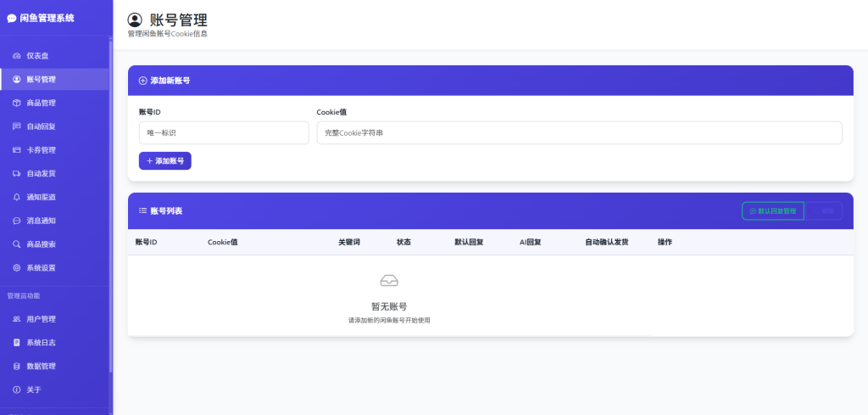Click the 状态 column header
Image resolution: width=868 pixels, height=415 pixels.
click(404, 242)
